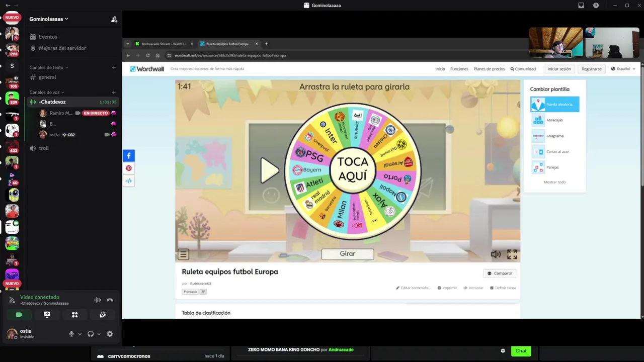Open Discord help icon in title bar
The height and width of the screenshot is (362, 644).
[596, 6]
